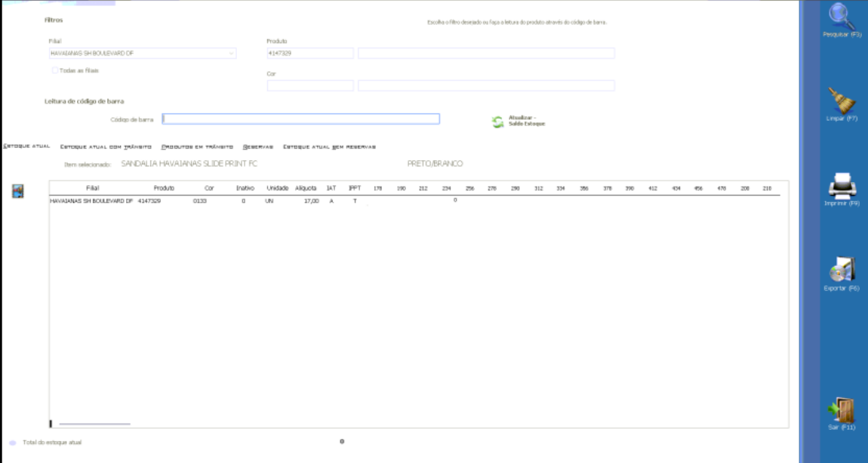Click the small icon left of the stock grid

point(18,191)
